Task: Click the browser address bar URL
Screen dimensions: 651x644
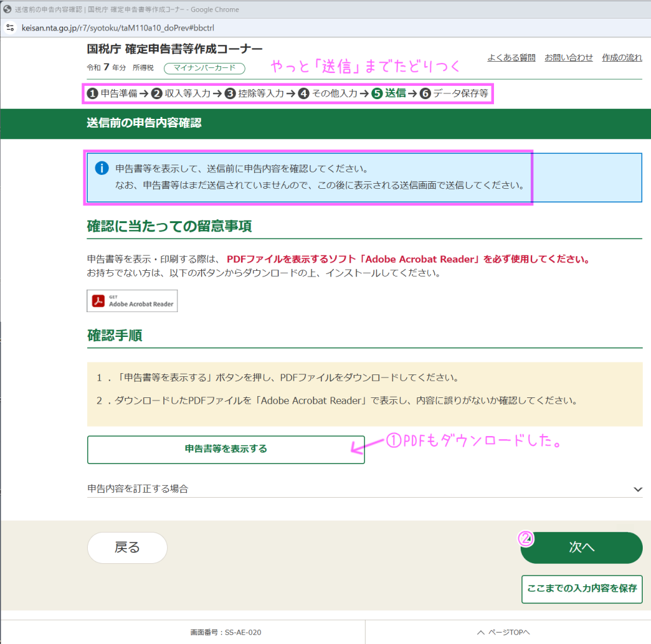Action: [127, 28]
